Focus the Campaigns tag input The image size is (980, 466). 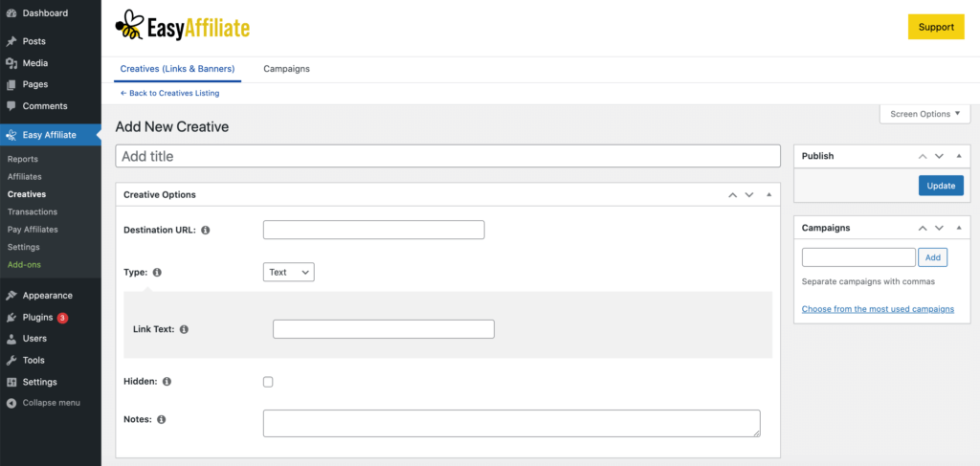[858, 257]
